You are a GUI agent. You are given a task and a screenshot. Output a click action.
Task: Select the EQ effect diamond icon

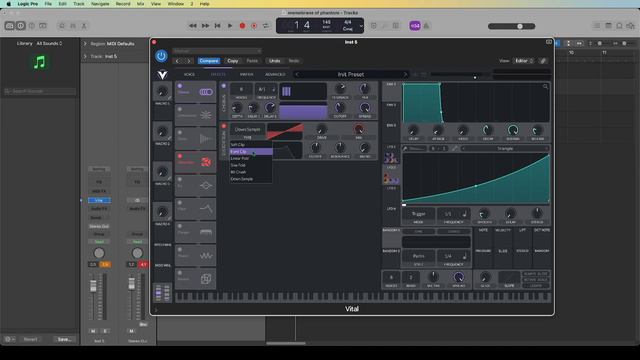click(206, 186)
